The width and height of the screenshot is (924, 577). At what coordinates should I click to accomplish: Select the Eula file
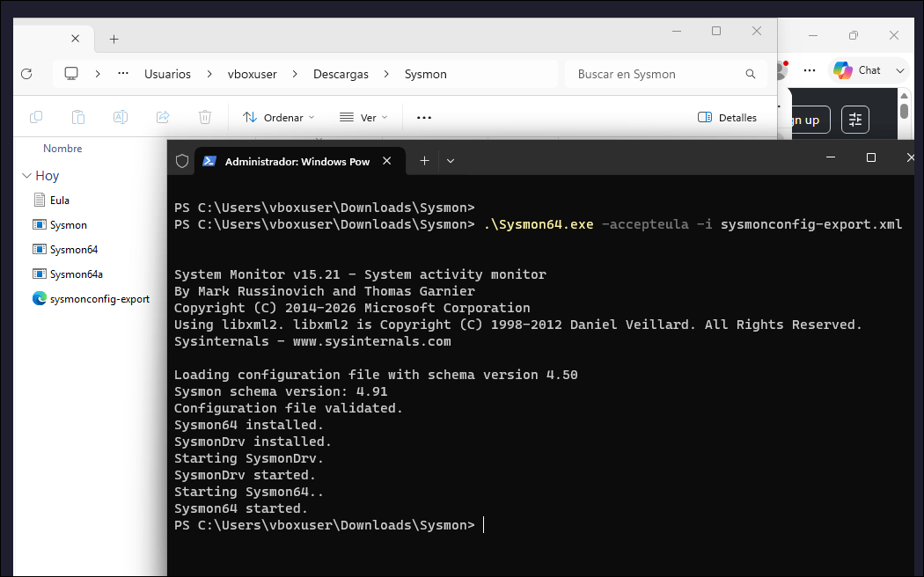click(60, 201)
